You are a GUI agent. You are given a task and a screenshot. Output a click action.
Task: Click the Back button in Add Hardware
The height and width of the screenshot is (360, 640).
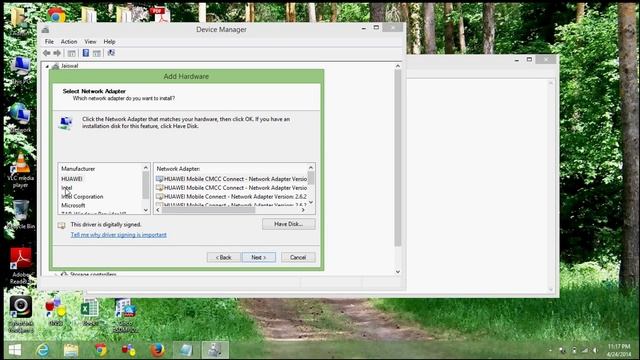[x=224, y=258]
